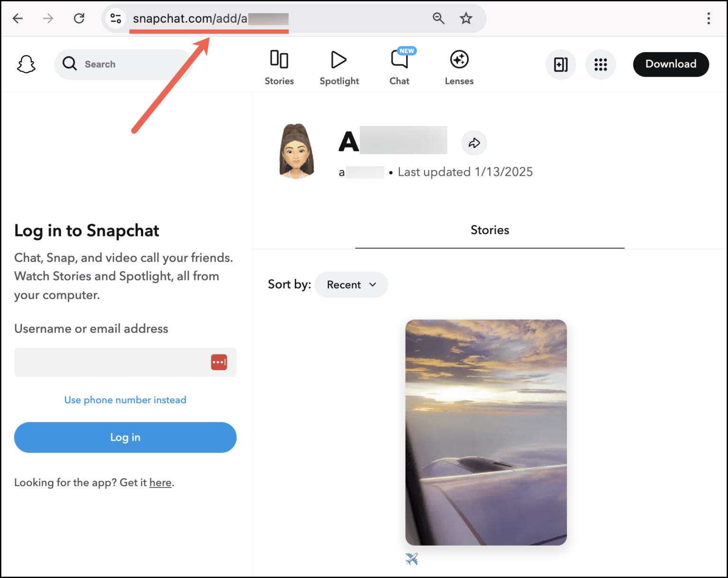Click the sidebar panel icon near Download
Screen dimensions: 728x578
coord(561,64)
